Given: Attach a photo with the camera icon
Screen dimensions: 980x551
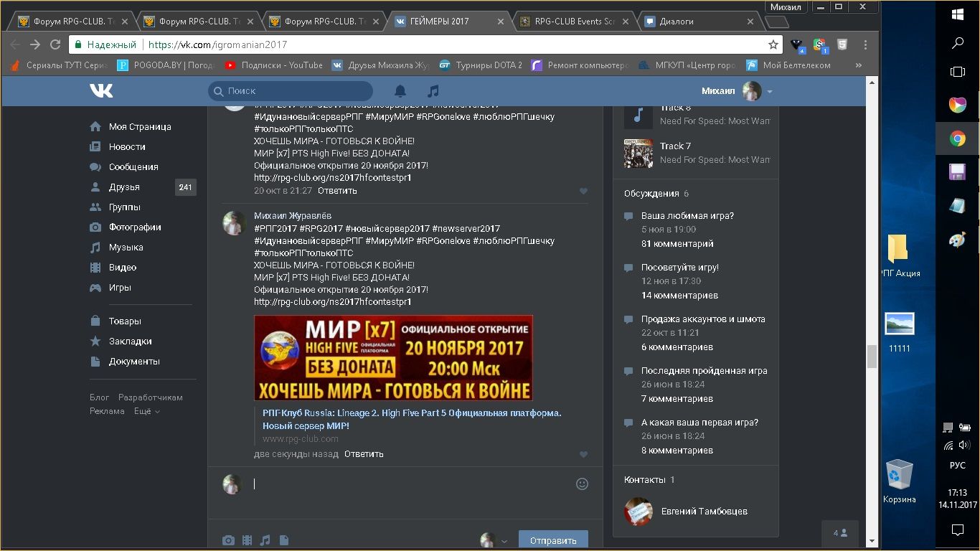Looking at the screenshot, I should [228, 540].
